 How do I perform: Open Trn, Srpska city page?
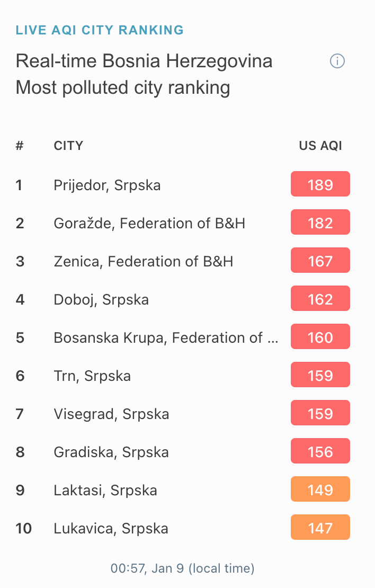[x=92, y=376]
